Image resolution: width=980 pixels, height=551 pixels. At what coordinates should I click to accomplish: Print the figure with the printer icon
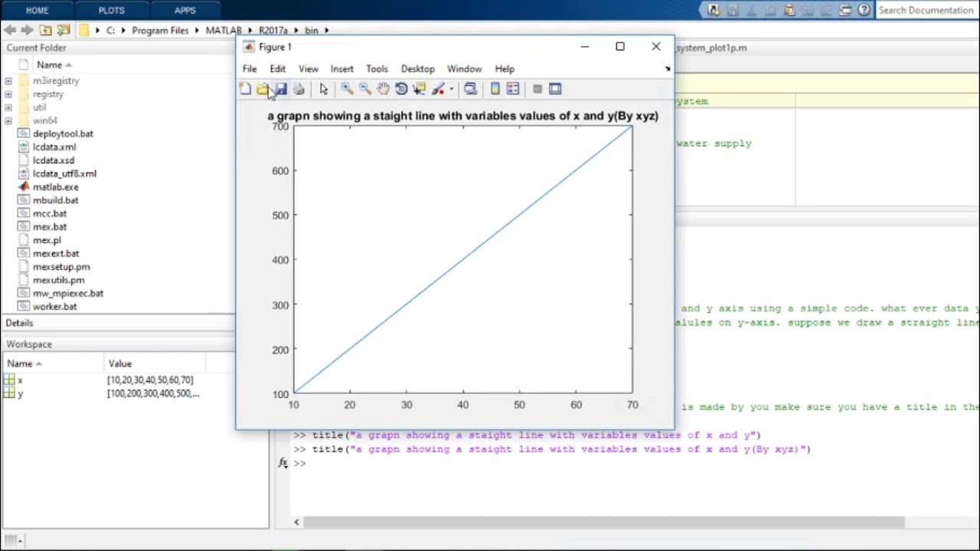click(299, 90)
